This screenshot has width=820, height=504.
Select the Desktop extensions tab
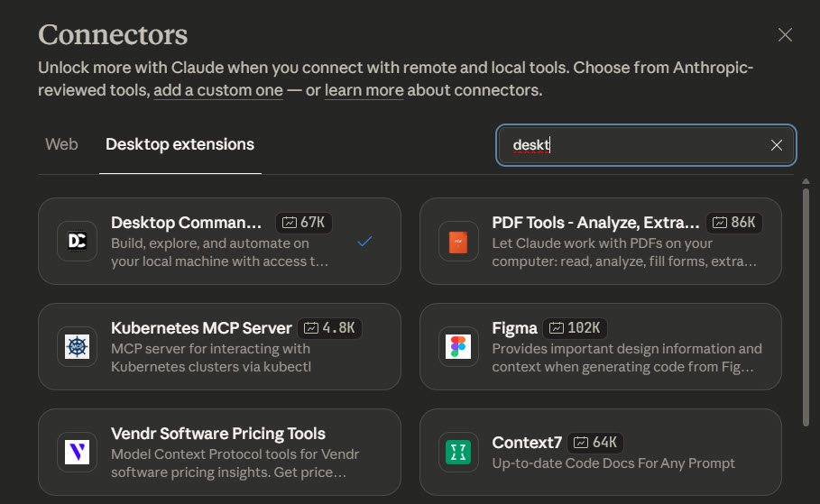(180, 144)
